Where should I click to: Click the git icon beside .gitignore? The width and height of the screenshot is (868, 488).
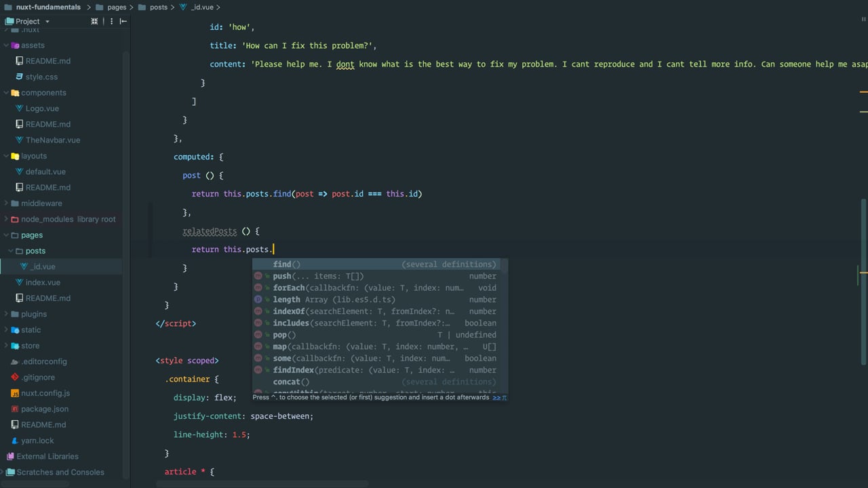pos(15,378)
